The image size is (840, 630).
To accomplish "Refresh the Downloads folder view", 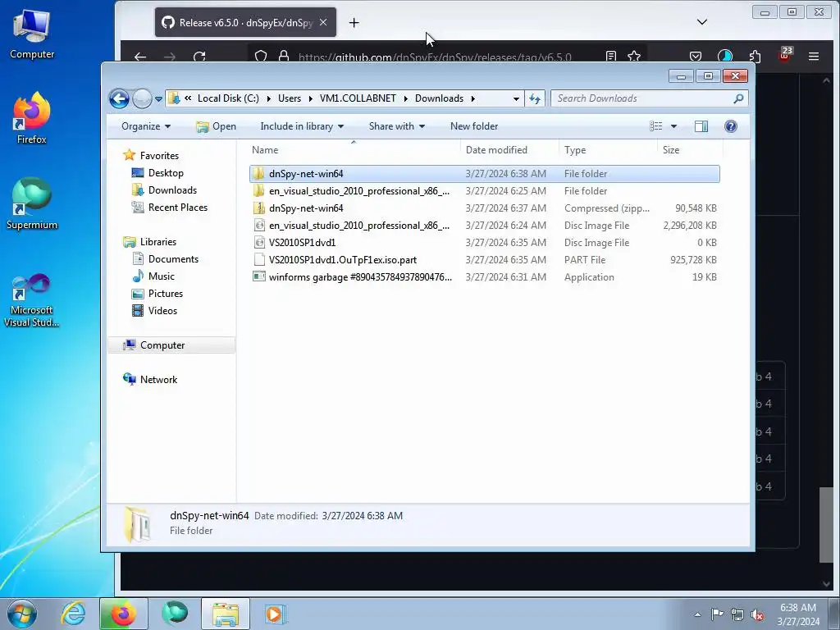I will [535, 98].
